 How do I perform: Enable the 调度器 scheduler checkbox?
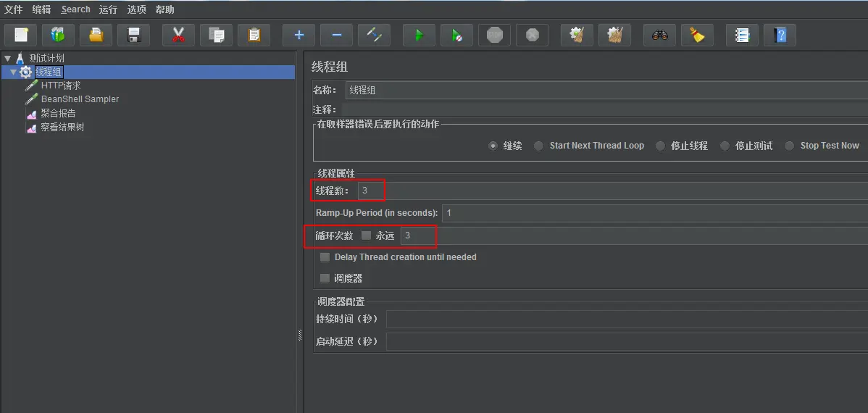coord(325,278)
